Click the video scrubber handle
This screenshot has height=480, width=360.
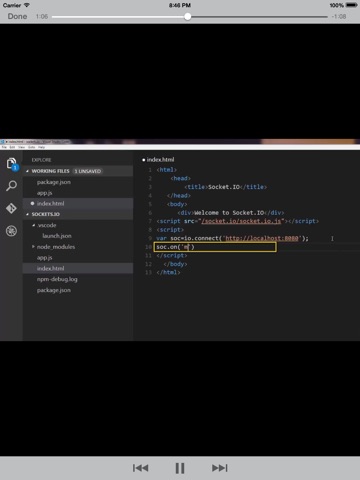coord(188,16)
